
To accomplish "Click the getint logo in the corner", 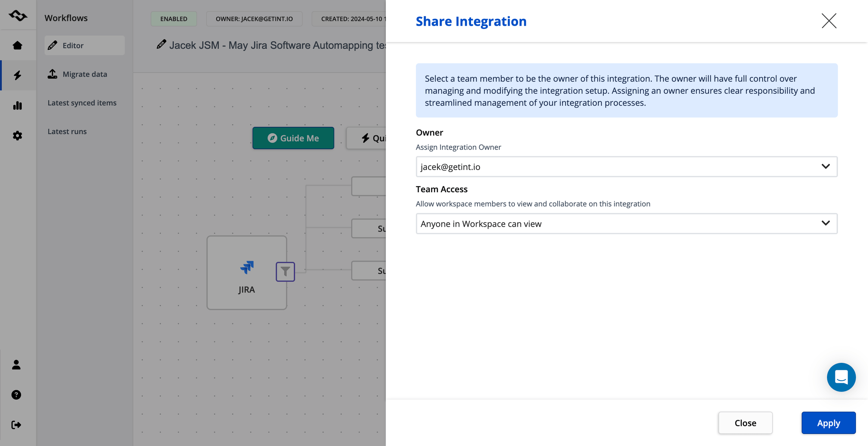I will pyautogui.click(x=17, y=15).
